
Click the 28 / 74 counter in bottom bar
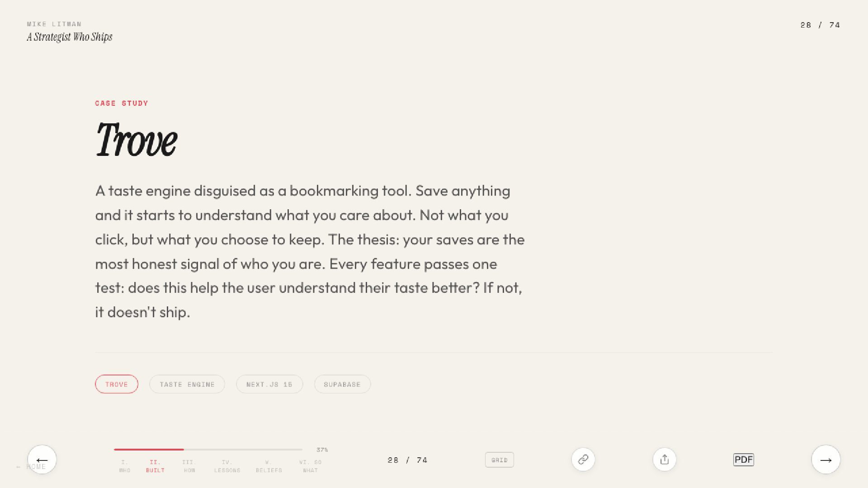coord(407,460)
